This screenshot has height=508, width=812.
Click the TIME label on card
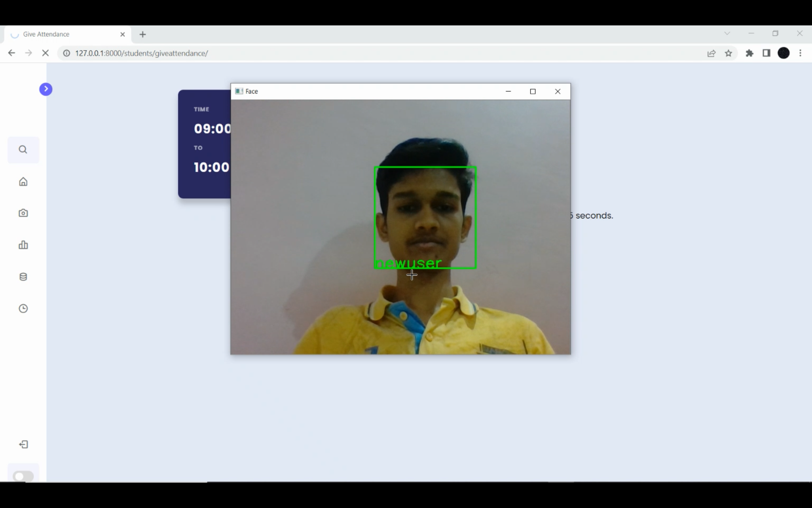(201, 109)
